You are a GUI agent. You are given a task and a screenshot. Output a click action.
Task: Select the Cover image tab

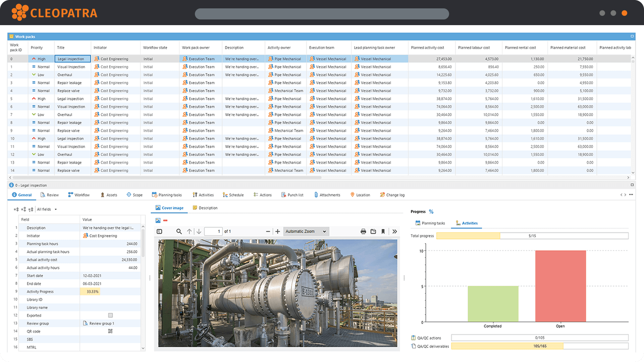click(x=169, y=208)
